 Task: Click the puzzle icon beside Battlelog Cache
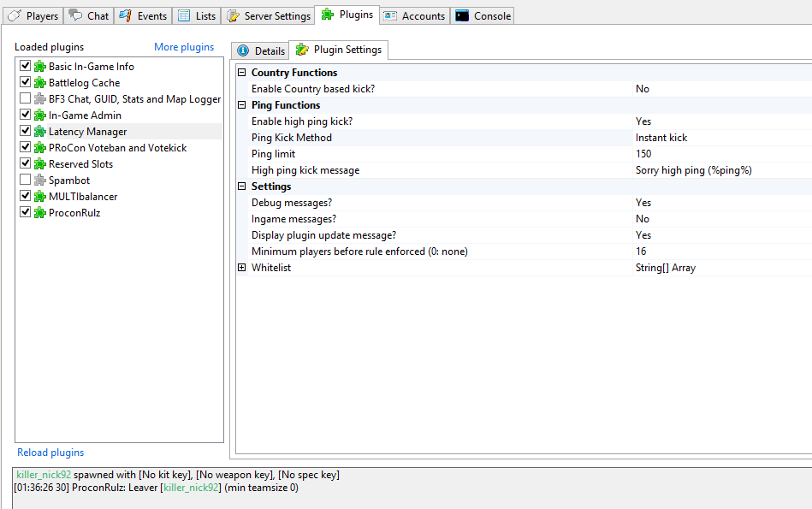tap(39, 83)
